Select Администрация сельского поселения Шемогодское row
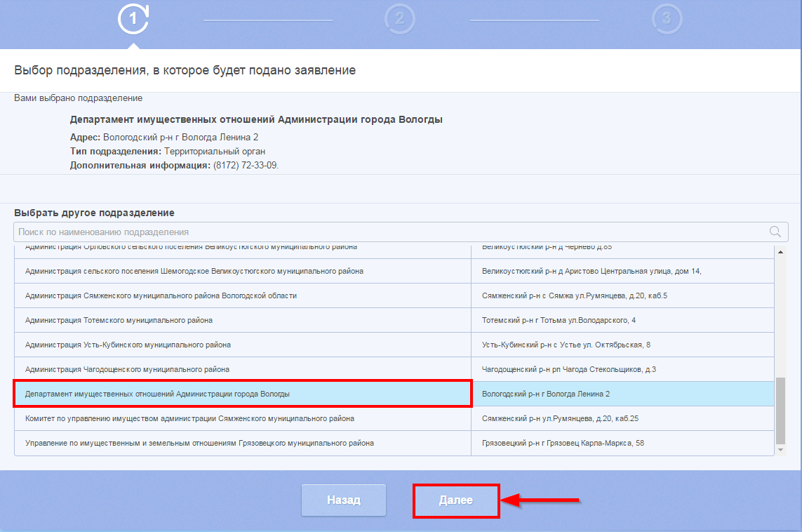The height and width of the screenshot is (532, 802). pyautogui.click(x=242, y=272)
